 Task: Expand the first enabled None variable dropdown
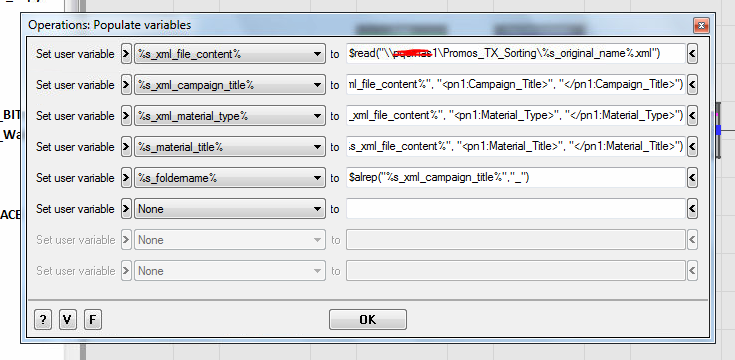[x=230, y=209]
